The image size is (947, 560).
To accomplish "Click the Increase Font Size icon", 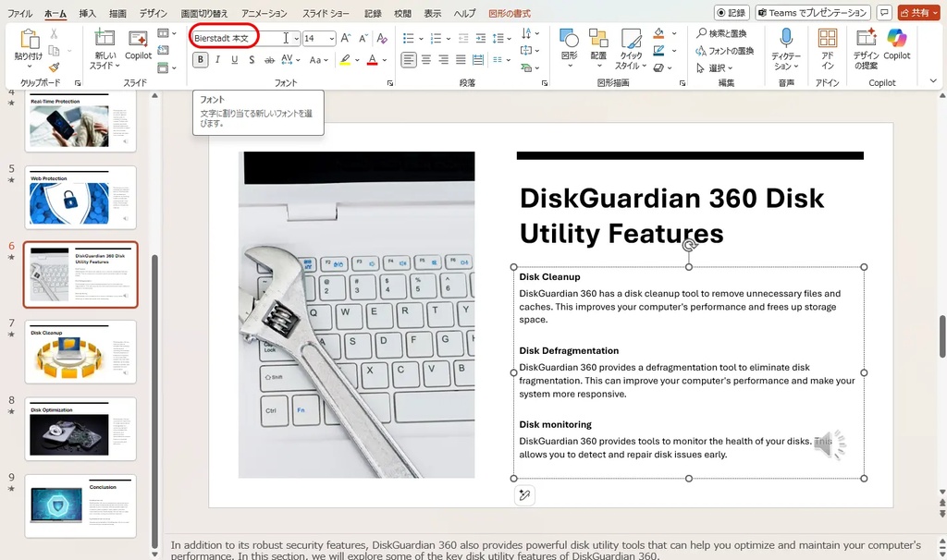I will 346,38.
